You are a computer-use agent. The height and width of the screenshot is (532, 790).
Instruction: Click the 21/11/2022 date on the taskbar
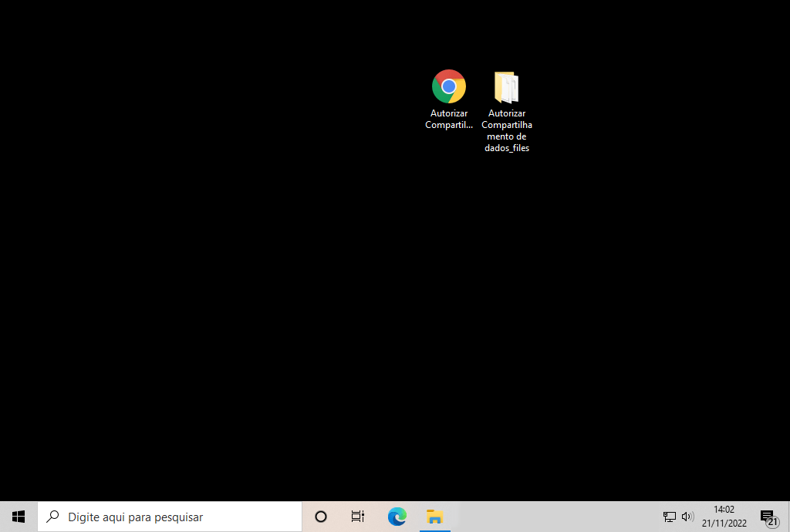(724, 524)
